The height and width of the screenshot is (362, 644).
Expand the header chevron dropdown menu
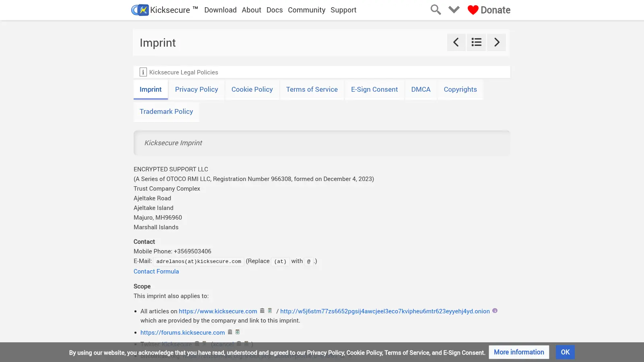[454, 10]
